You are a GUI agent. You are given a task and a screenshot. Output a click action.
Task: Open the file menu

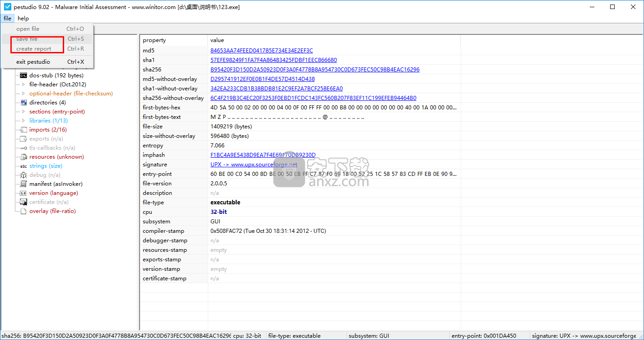[x=7, y=19]
